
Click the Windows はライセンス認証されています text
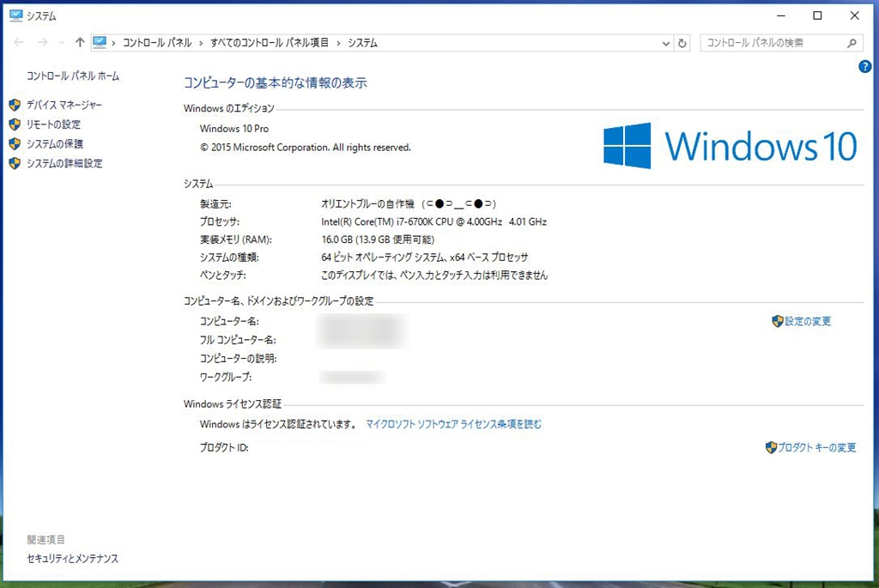[x=278, y=424]
